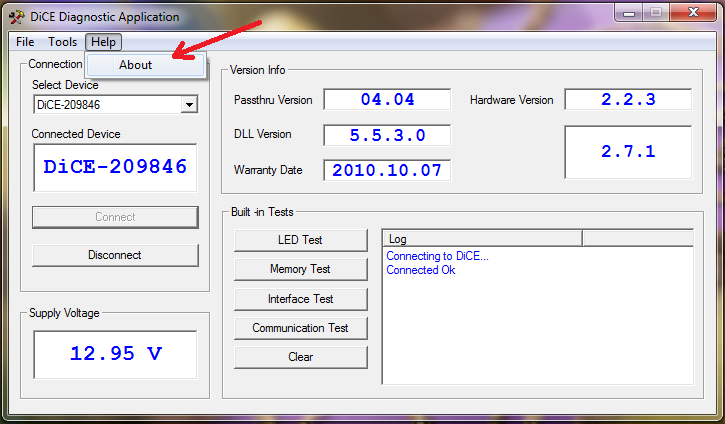The width and height of the screenshot is (725, 424).
Task: Start the Memory Test
Action: pyautogui.click(x=301, y=269)
